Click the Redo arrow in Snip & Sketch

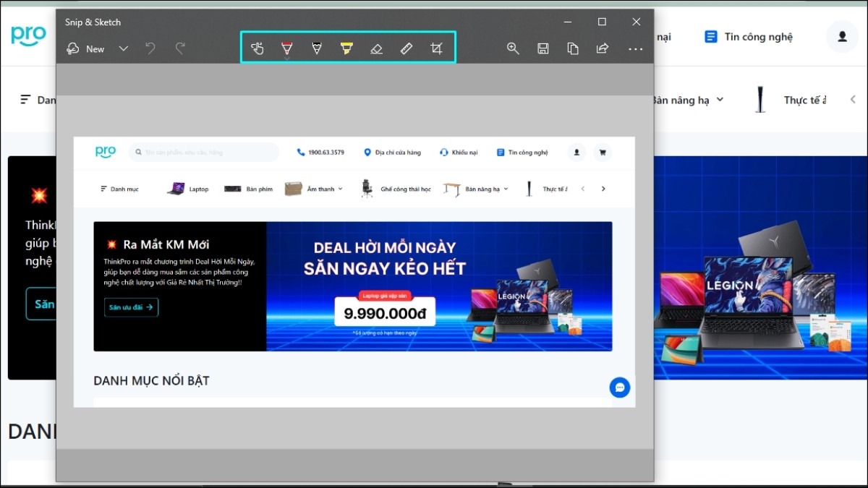point(180,48)
